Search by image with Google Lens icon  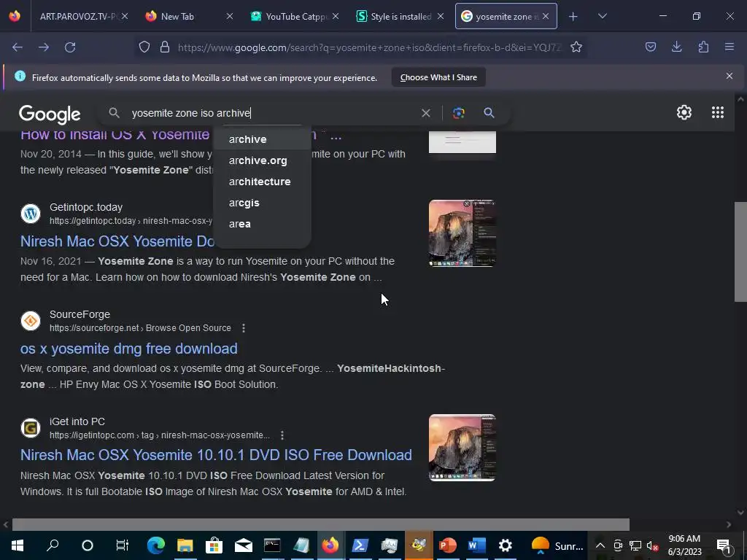tap(458, 113)
